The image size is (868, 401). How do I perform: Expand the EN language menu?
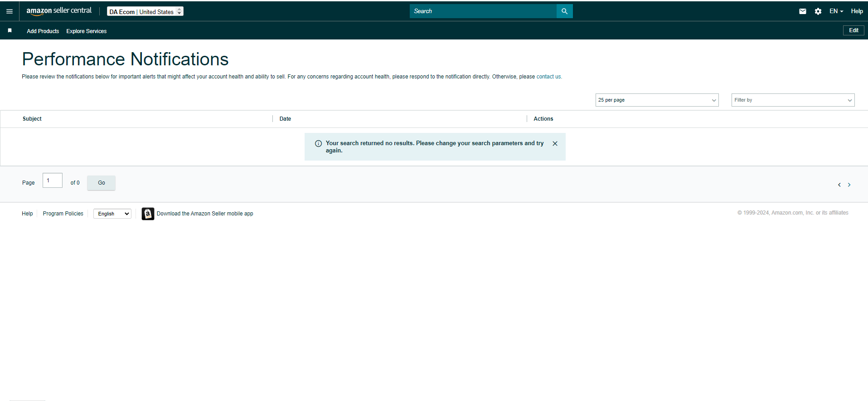836,11
